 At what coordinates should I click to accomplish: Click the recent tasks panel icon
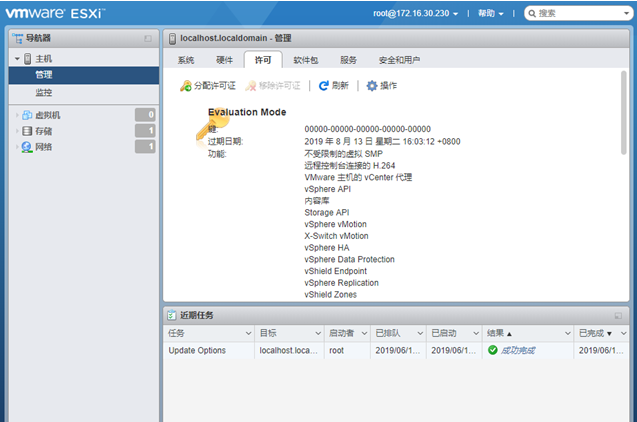[172, 315]
